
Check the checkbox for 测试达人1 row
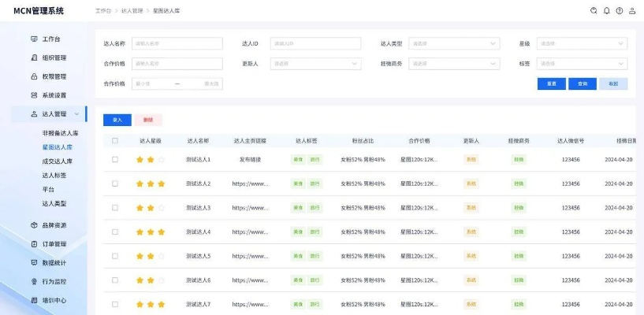(x=115, y=159)
